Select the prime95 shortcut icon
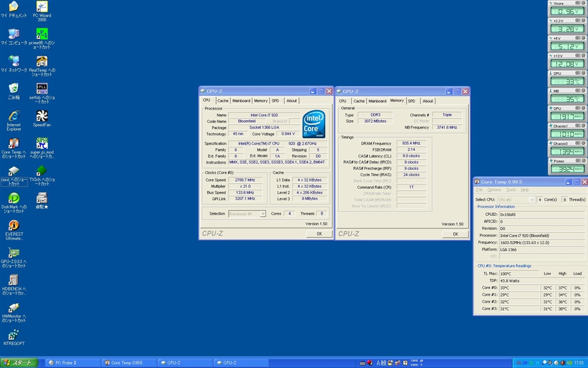Image resolution: width=588 pixels, height=368 pixels. pyautogui.click(x=42, y=34)
